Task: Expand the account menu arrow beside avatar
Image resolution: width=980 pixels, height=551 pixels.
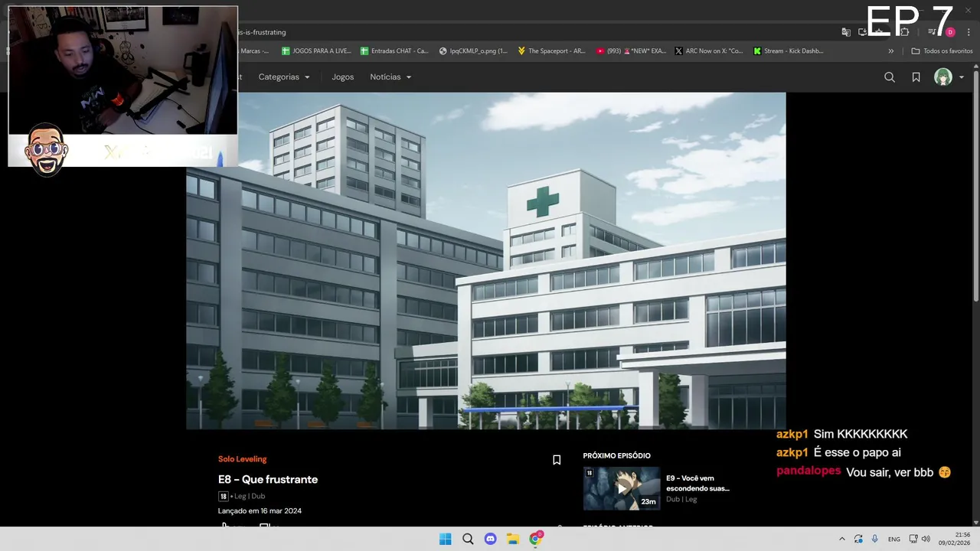Action: [x=962, y=77]
